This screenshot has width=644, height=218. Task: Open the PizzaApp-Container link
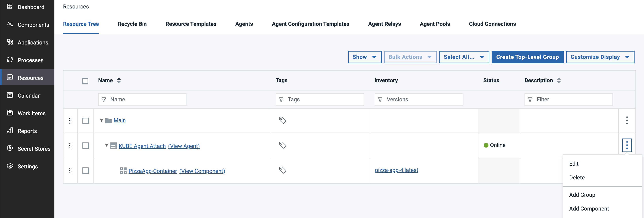pos(152,171)
